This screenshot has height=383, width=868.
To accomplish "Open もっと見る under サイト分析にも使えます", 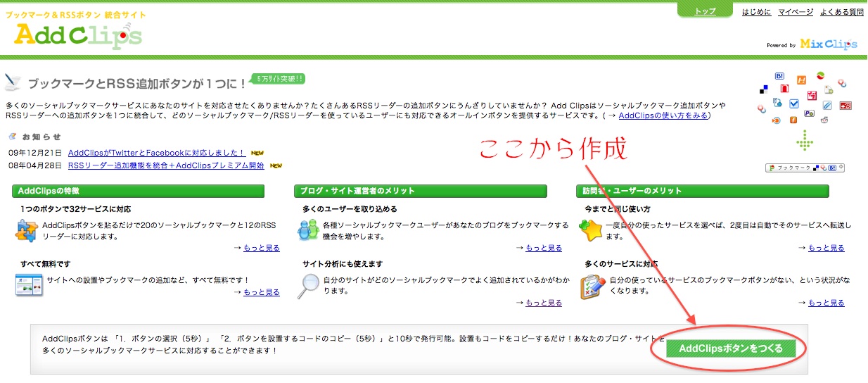I will (544, 303).
